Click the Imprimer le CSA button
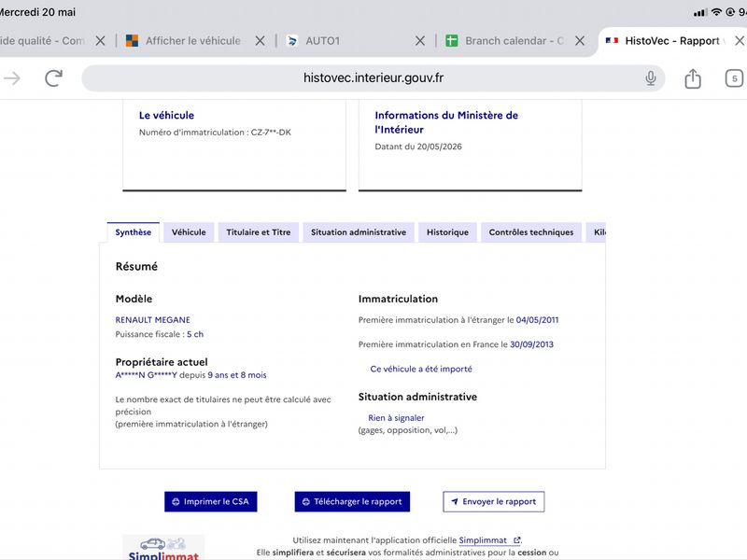The image size is (747, 560). point(211,502)
